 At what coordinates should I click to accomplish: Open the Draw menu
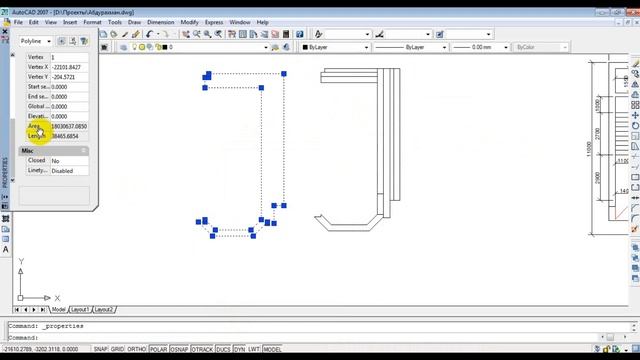134,22
